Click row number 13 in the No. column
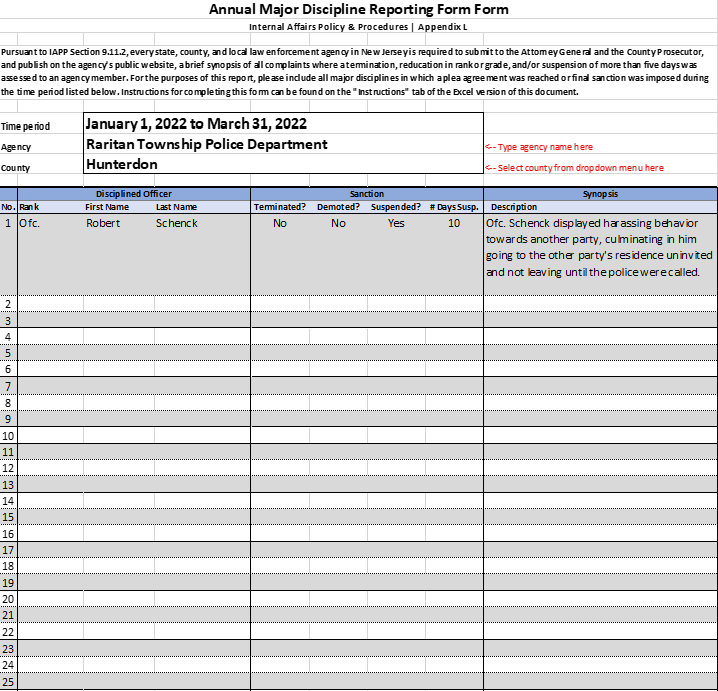 tap(8, 484)
